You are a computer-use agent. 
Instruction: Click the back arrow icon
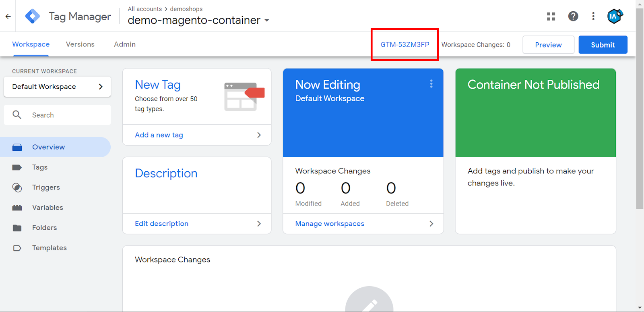(x=8, y=17)
